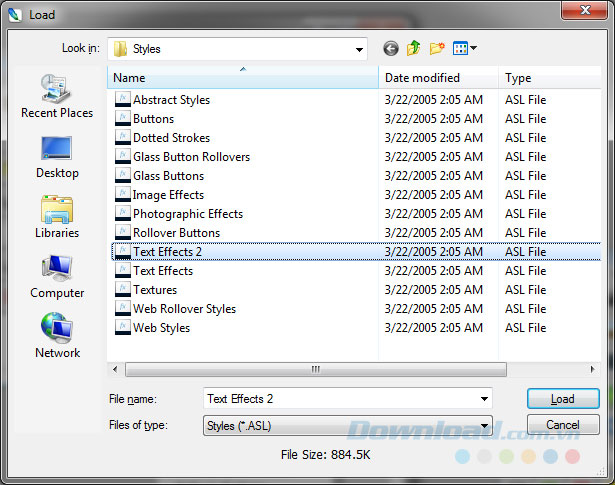The height and width of the screenshot is (485, 615).
Task: Open Recent Places in sidebar
Action: coord(58,96)
